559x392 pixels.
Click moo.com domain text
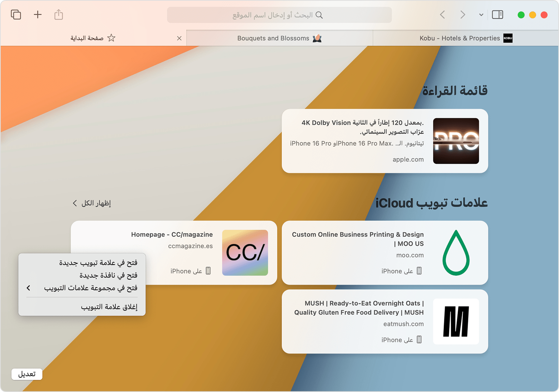point(410,255)
